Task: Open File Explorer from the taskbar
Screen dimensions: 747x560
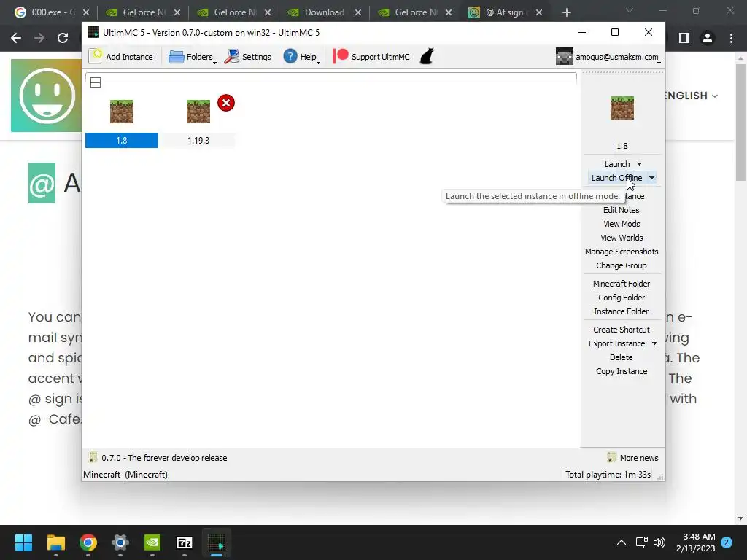Action: click(x=55, y=542)
